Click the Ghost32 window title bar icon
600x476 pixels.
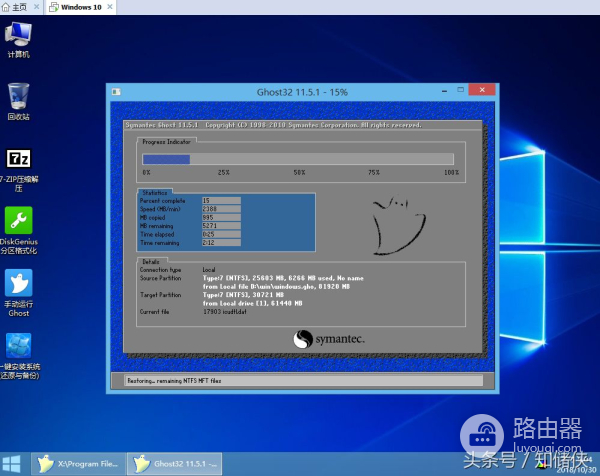pos(118,92)
